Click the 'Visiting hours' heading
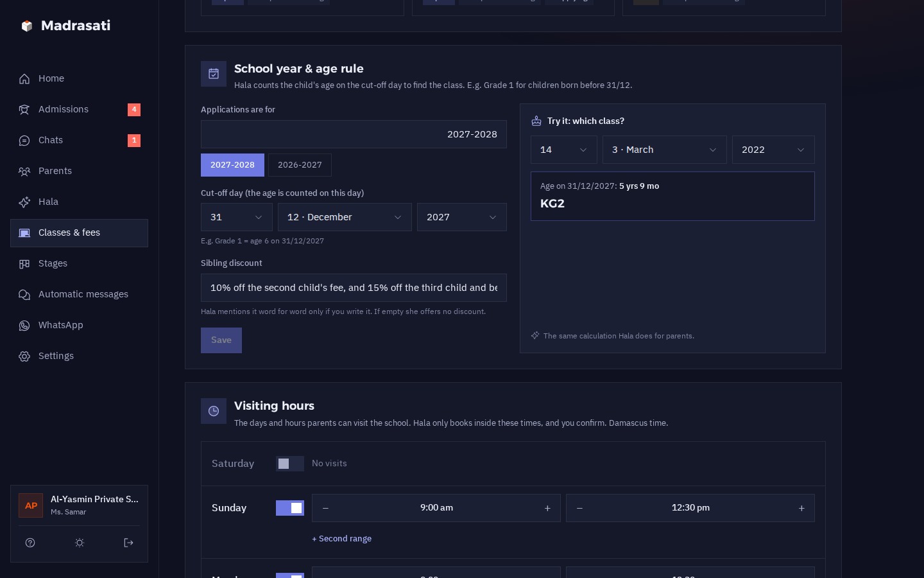Screen dimensions: 924x578 click(274, 406)
